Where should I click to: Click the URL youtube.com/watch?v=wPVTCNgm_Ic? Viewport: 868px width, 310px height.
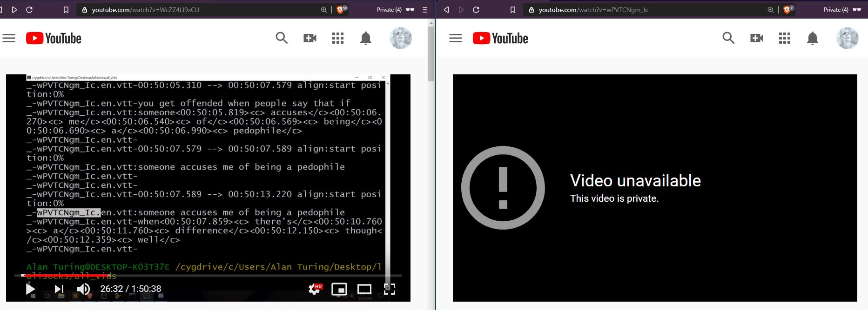point(593,10)
